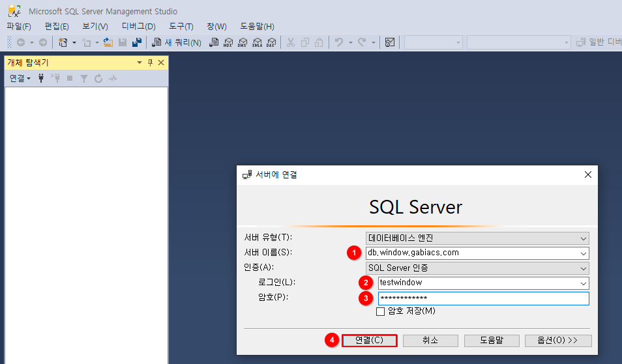Click the 옵션(O) >> button
Screen dimensions: 622x364
[x=557, y=341]
